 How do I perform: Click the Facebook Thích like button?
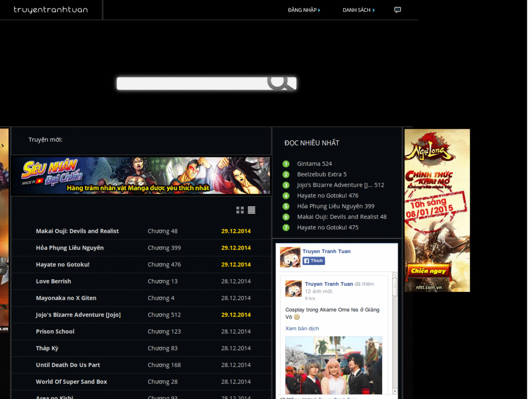(x=314, y=261)
